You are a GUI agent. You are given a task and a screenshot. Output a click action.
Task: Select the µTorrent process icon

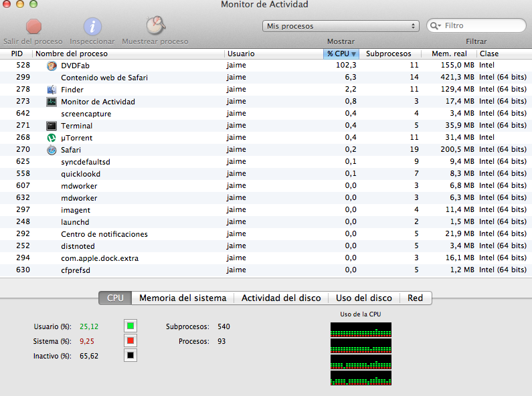(x=52, y=138)
